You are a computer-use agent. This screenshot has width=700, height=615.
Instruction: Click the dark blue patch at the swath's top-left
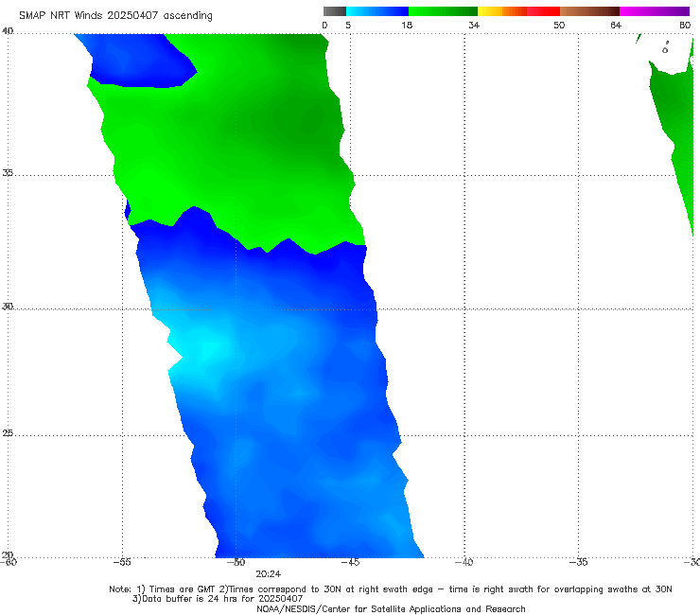click(138, 61)
